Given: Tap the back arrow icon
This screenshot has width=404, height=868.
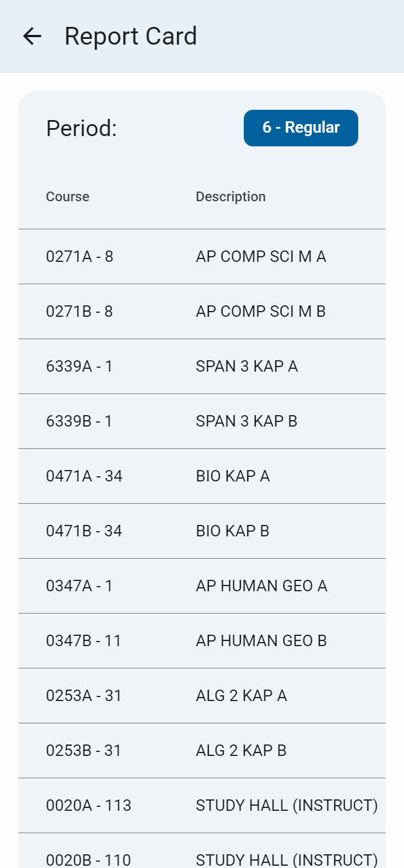Looking at the screenshot, I should click(x=32, y=37).
